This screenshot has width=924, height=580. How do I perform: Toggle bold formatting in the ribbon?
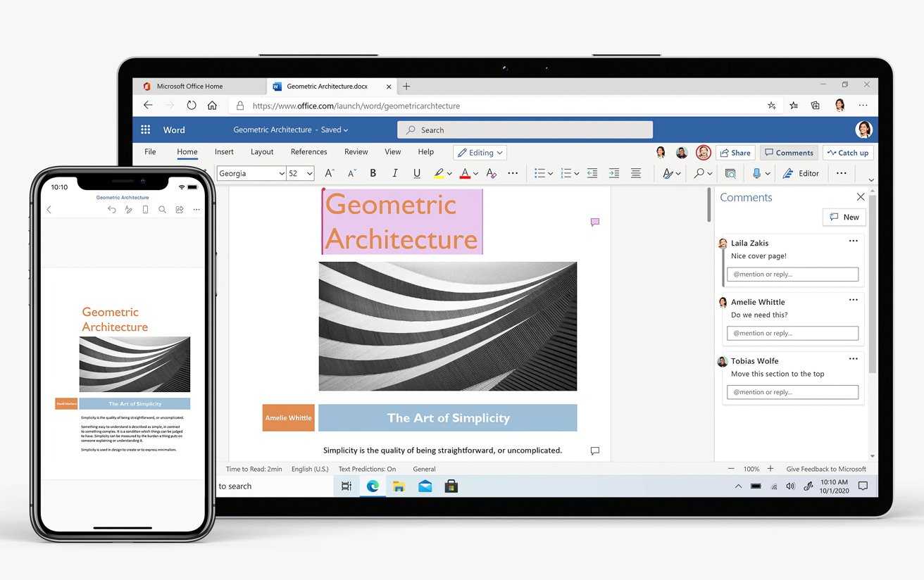tap(373, 173)
